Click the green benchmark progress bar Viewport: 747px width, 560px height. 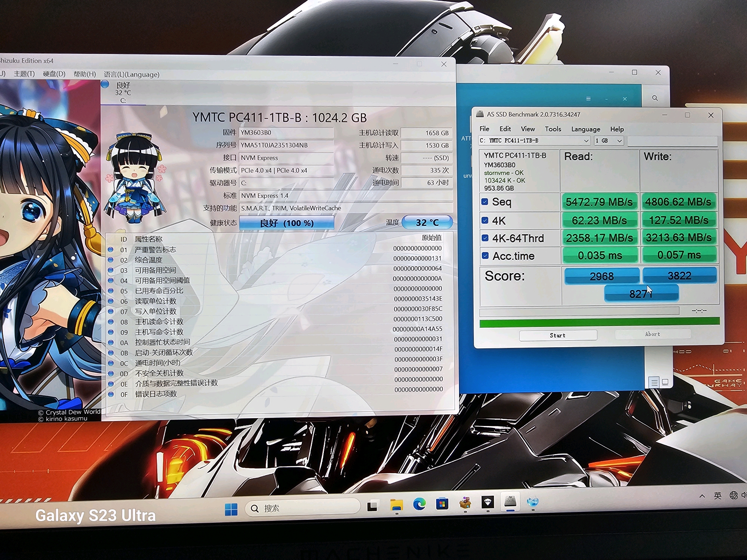click(x=599, y=322)
